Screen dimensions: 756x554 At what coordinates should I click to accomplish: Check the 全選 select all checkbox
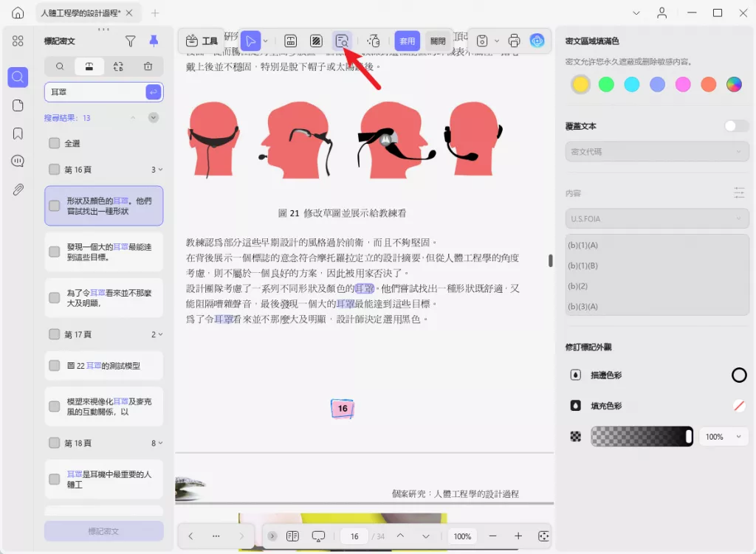tap(55, 143)
